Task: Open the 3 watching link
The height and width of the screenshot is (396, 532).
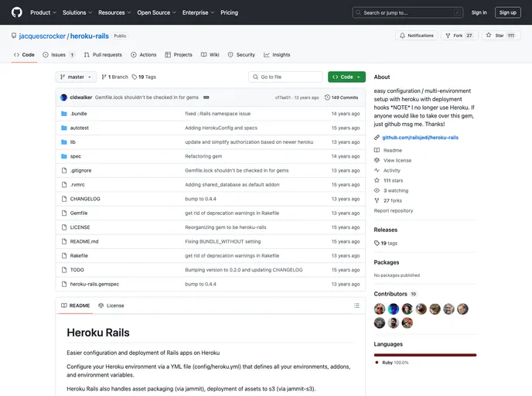Action: pyautogui.click(x=391, y=191)
